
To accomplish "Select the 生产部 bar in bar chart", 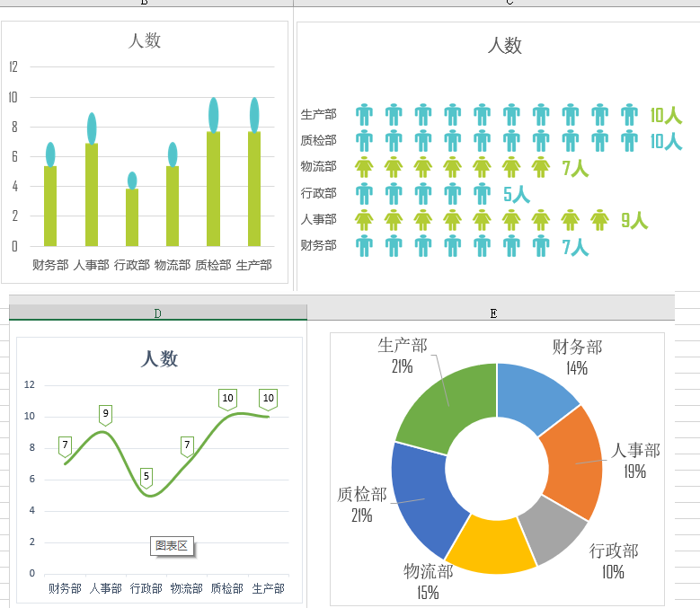I will point(254,189).
